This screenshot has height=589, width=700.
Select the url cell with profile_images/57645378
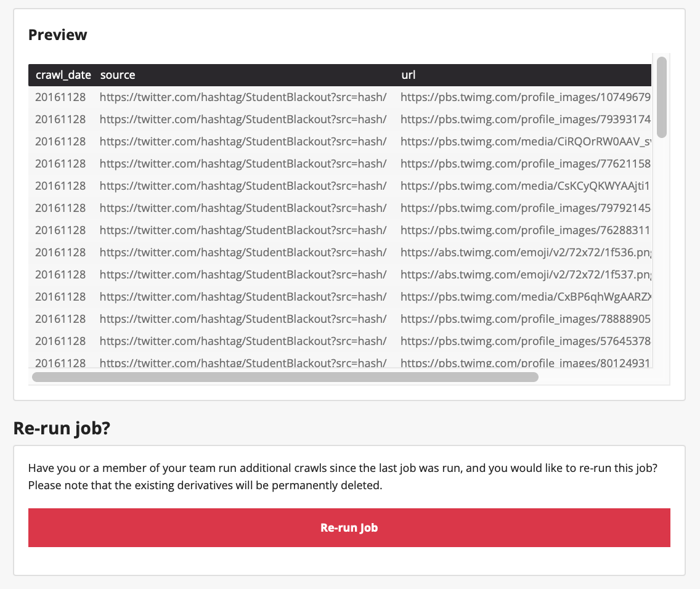click(x=525, y=341)
